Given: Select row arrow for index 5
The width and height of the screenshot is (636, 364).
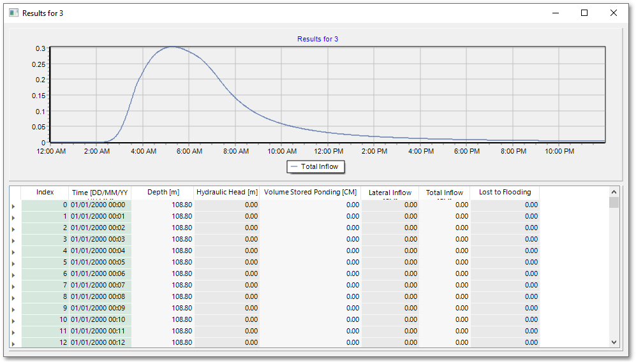Looking at the screenshot, I should [x=13, y=263].
